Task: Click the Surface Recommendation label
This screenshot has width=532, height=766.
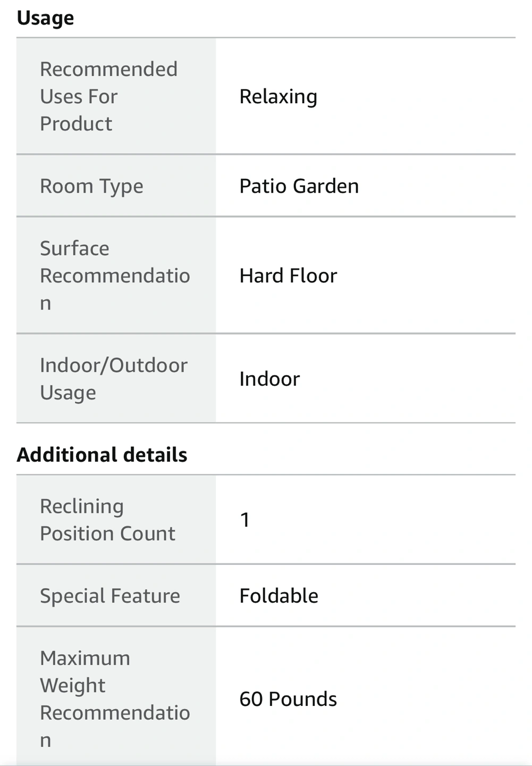Action: click(x=115, y=276)
